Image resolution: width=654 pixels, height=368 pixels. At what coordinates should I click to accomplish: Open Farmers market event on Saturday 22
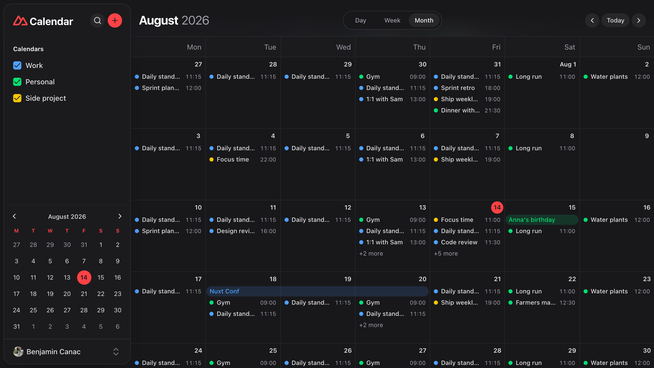(x=542, y=302)
